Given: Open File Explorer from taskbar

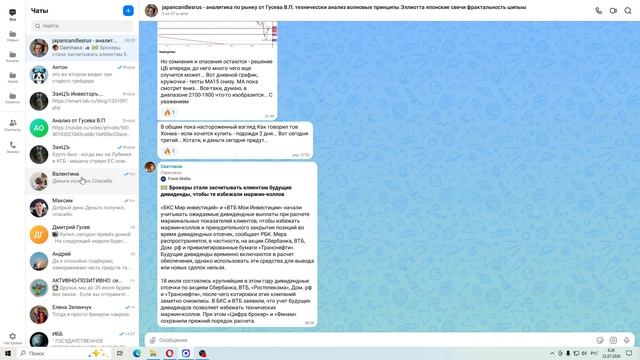Looking at the screenshot, I should point(153,353).
